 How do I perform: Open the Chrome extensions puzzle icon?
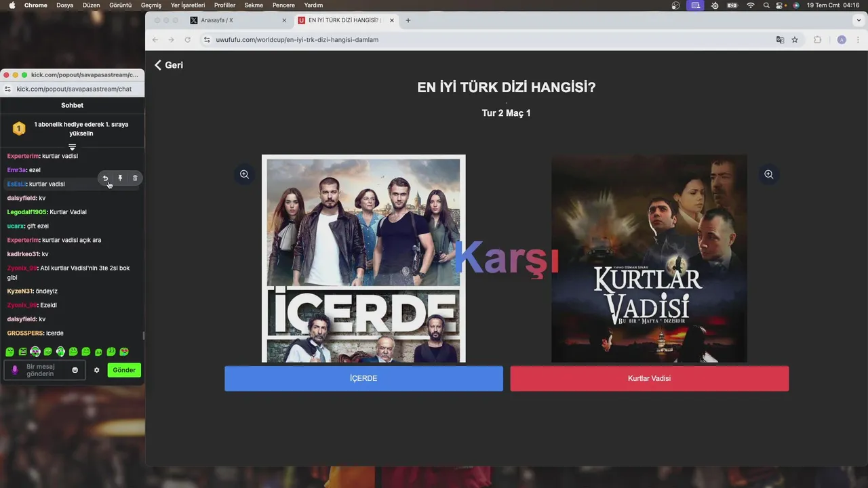(x=817, y=40)
